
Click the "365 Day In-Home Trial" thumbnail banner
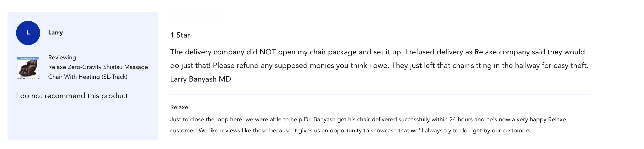tap(28, 58)
